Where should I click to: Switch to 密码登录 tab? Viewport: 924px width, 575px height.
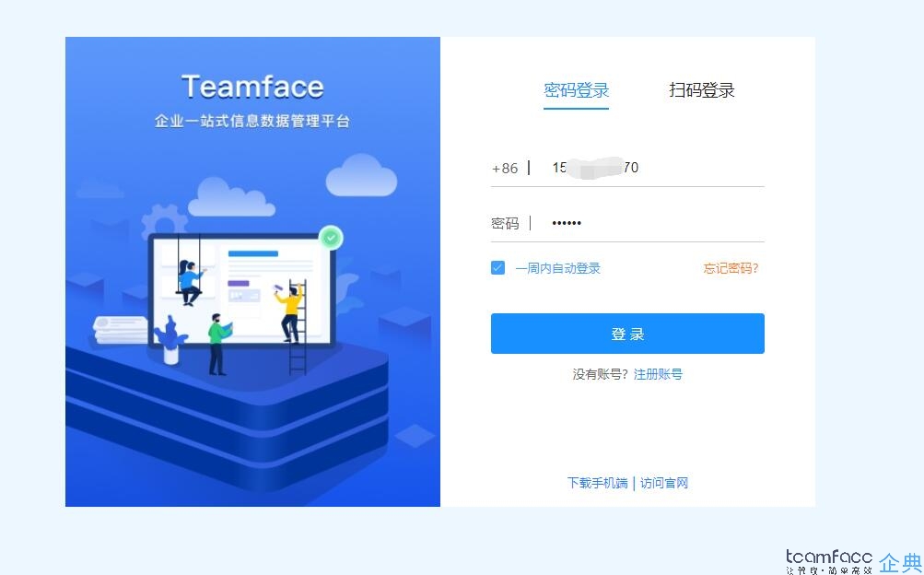pyautogui.click(x=576, y=90)
